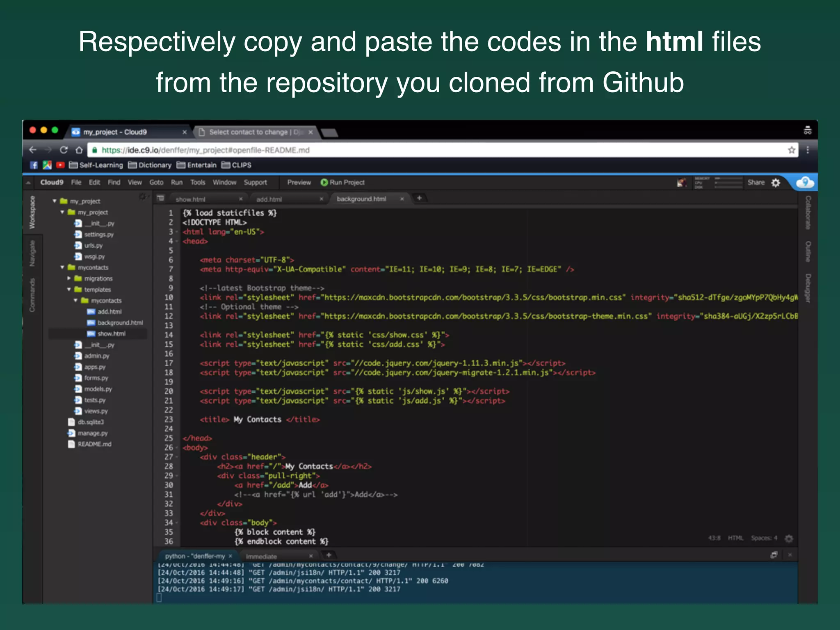This screenshot has height=630, width=840.
Task: Open Cloud9 preferences gear icon
Action: click(776, 183)
